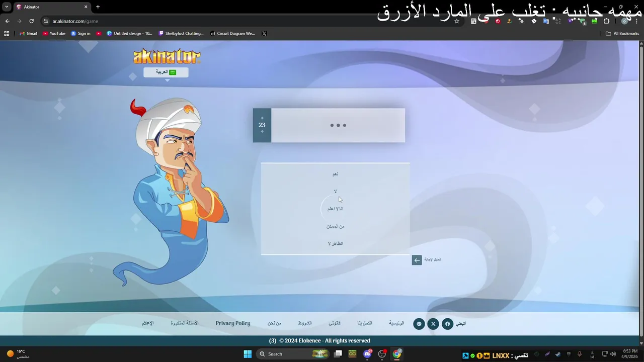Bookmark this page with the star icon
The height and width of the screenshot is (362, 644).
point(457,21)
